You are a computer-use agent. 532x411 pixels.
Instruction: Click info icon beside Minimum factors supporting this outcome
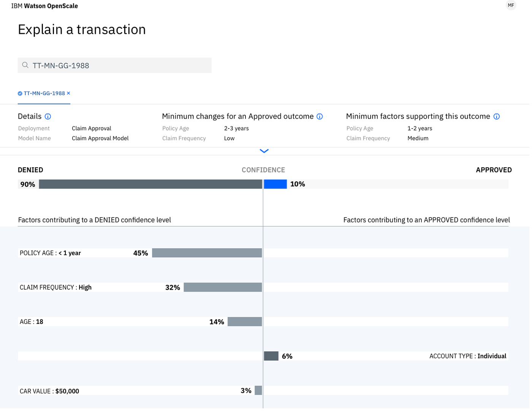point(497,116)
